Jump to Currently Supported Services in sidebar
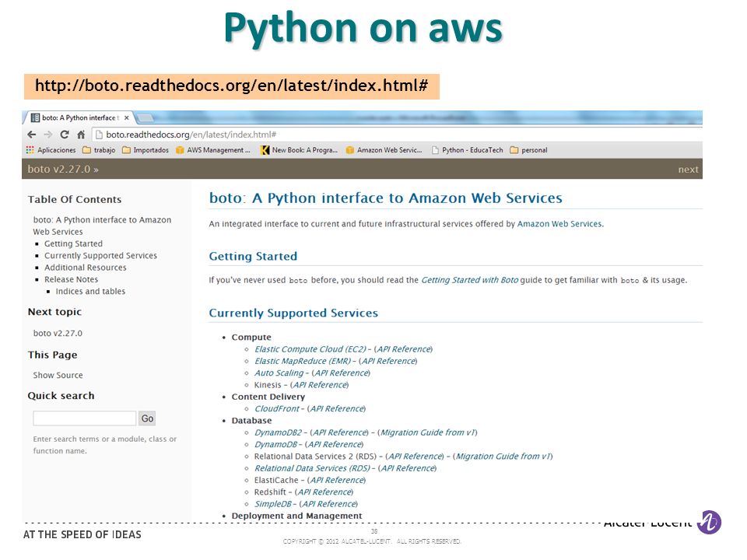Screen dimensions: 747x560 coord(100,256)
